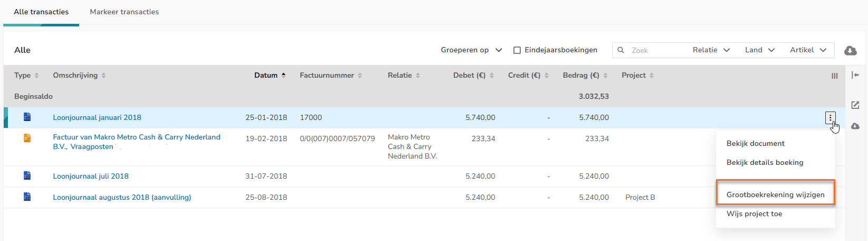
Task: Click the small cloud icon in sidebar
Action: pyautogui.click(x=855, y=126)
